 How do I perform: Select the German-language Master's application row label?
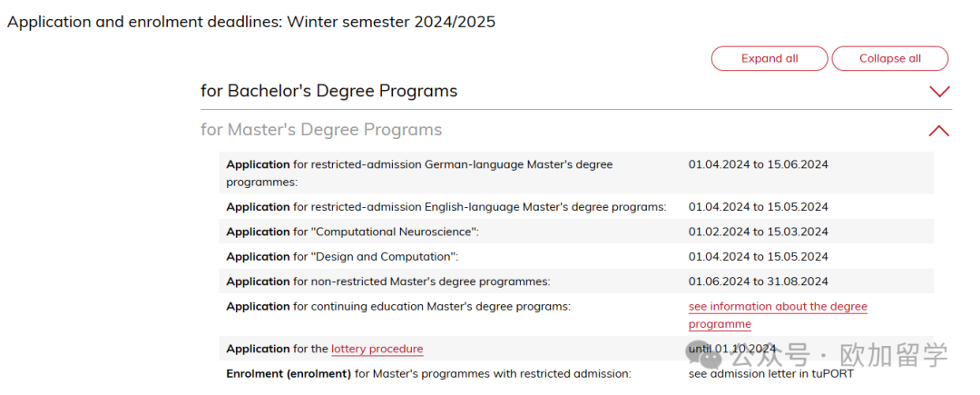click(419, 173)
